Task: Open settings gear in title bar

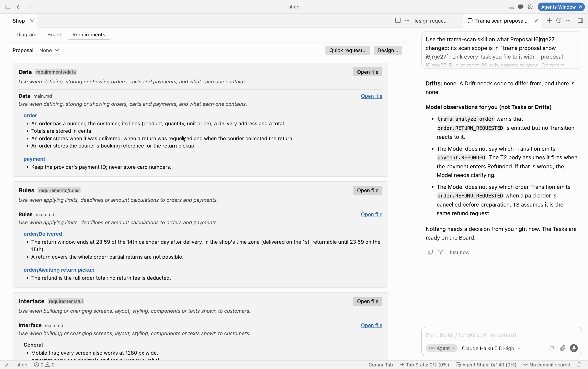Action: [530, 7]
